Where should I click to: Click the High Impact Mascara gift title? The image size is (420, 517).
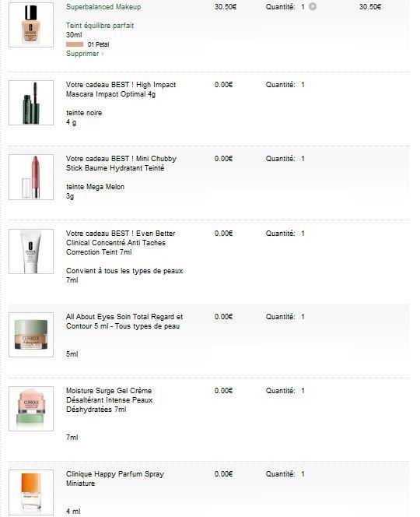pyautogui.click(x=121, y=90)
